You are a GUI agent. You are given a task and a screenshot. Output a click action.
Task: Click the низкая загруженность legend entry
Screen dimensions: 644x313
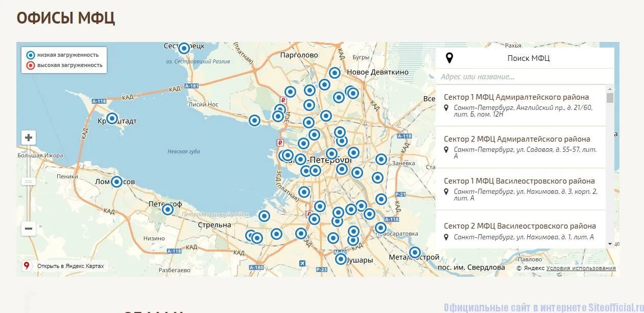click(63, 55)
